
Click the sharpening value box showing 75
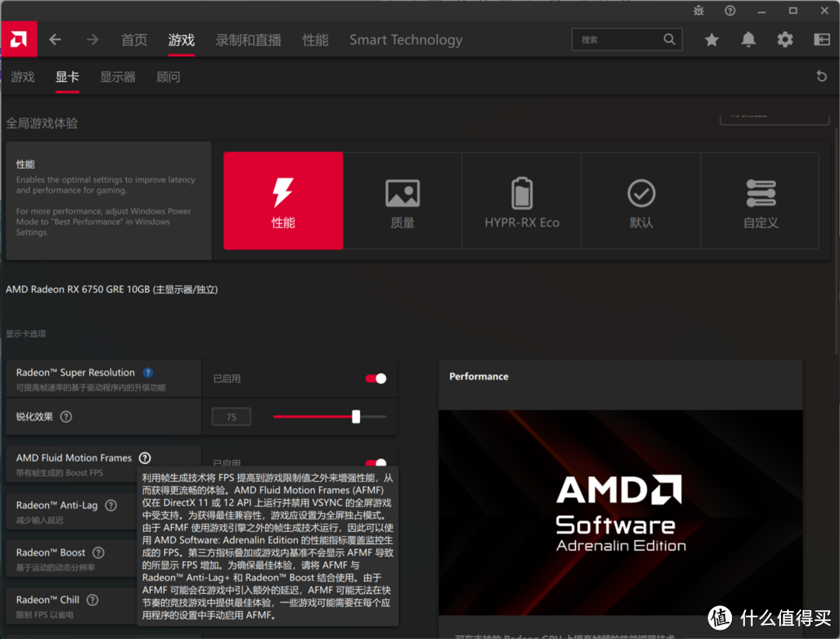(x=232, y=416)
